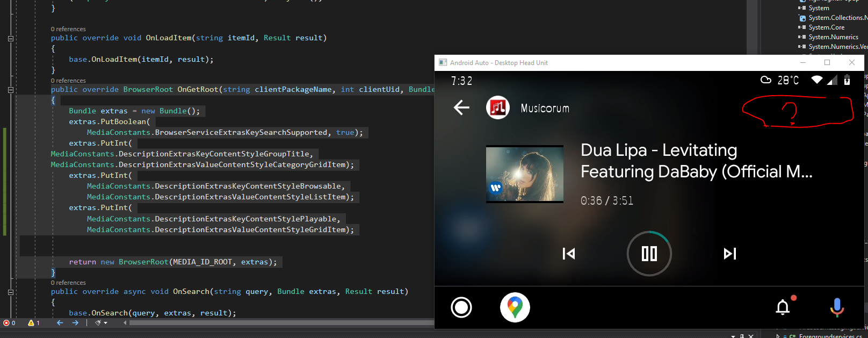Screen dimensions: 868x338
Task: Collapse the OnGetRoot method in the editor
Action: tap(11, 90)
